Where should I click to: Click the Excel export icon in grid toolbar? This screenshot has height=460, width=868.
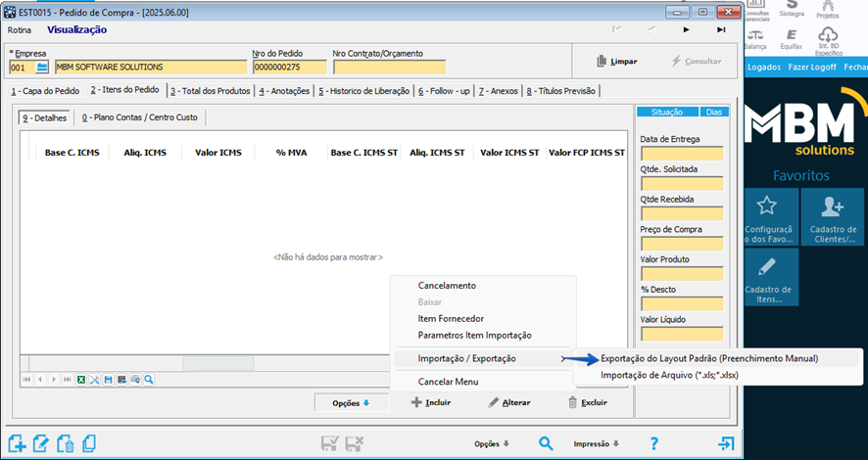81,379
